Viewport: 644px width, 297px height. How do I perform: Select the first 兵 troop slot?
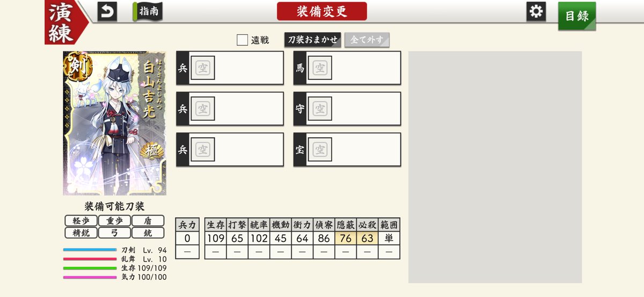(230, 68)
